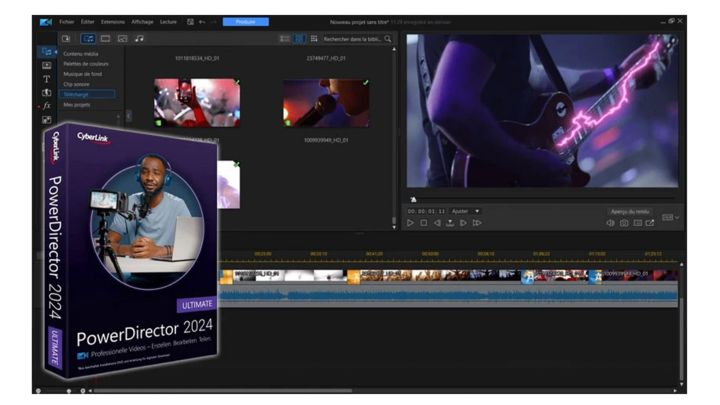Screen dimensions: 720x405
Task: Open the Extensions menu
Action: pos(112,22)
